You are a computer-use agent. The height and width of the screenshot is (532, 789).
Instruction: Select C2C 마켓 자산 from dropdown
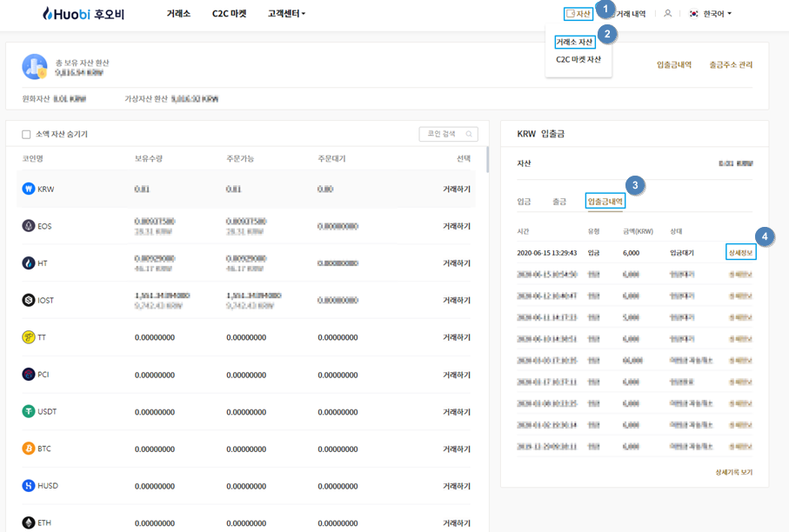tap(578, 59)
